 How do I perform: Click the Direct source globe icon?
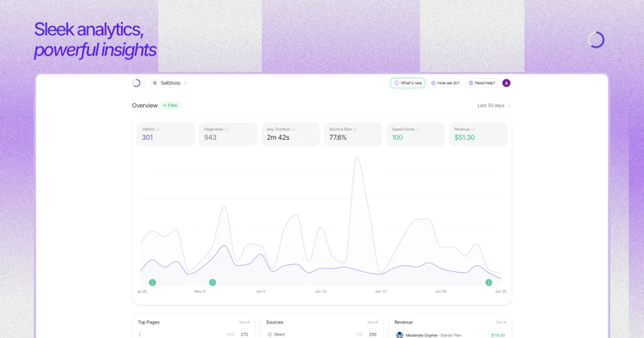269,335
